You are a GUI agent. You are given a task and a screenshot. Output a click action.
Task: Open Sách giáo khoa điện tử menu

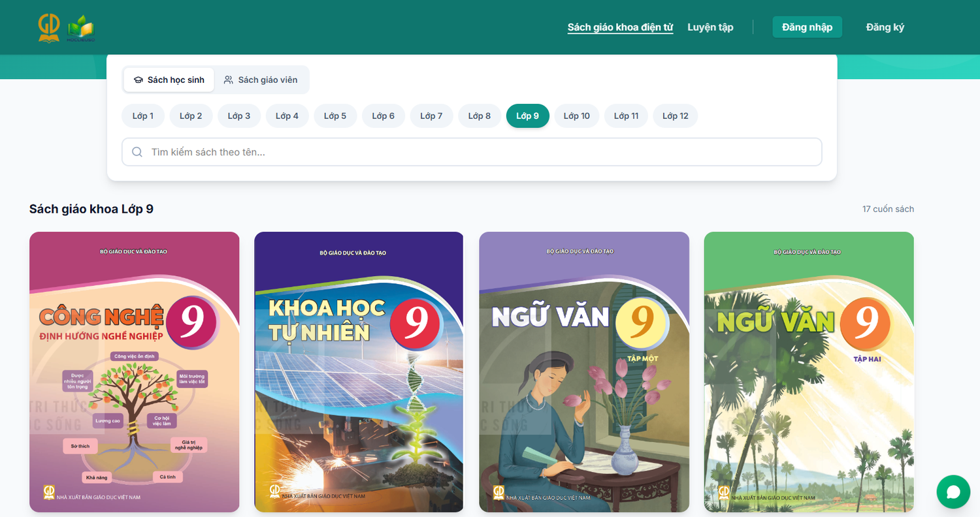(x=620, y=27)
